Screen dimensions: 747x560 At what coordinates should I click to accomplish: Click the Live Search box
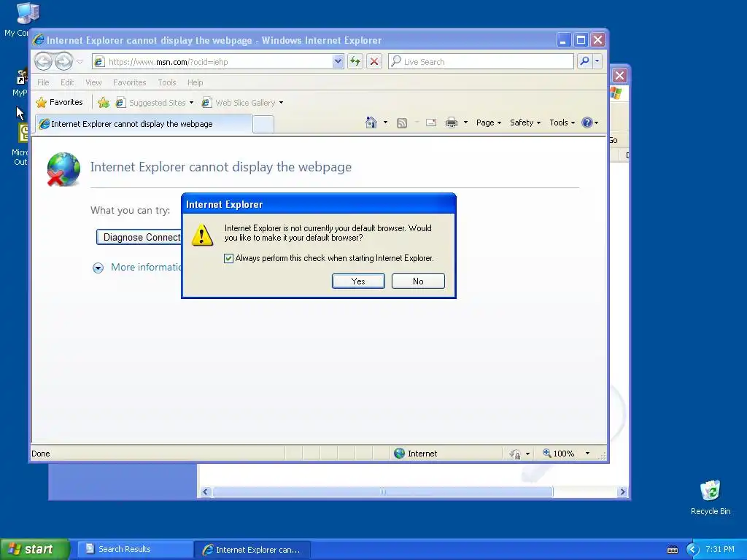tap(481, 62)
